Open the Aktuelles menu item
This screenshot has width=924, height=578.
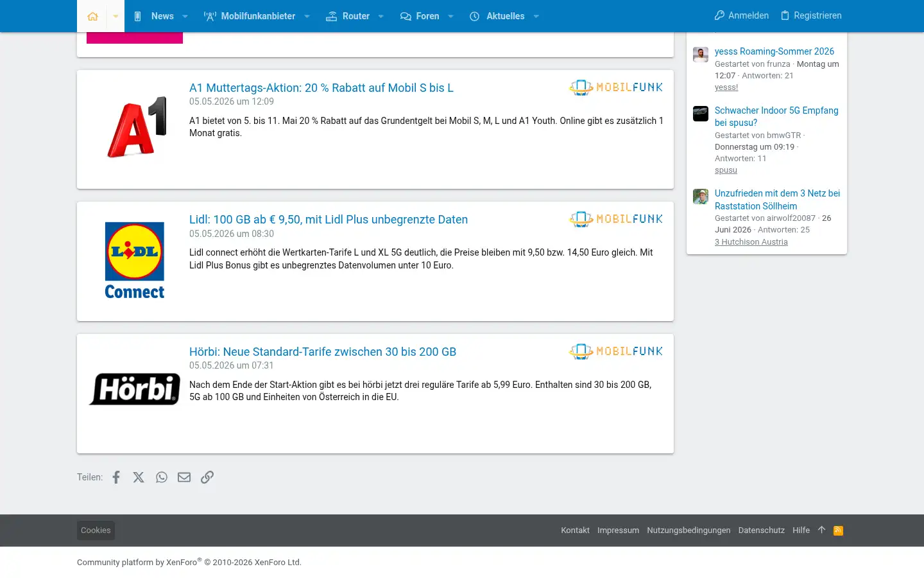[x=497, y=16]
